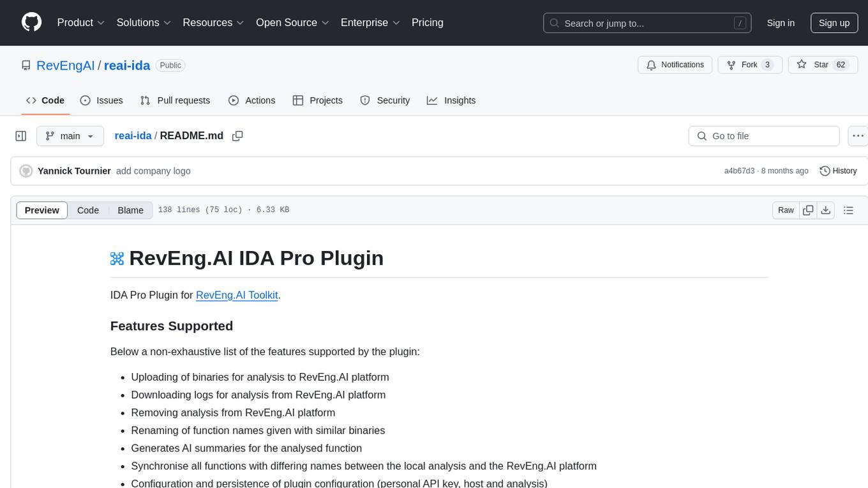The width and height of the screenshot is (868, 488).
Task: Click the Sign up button
Action: [x=834, y=23]
